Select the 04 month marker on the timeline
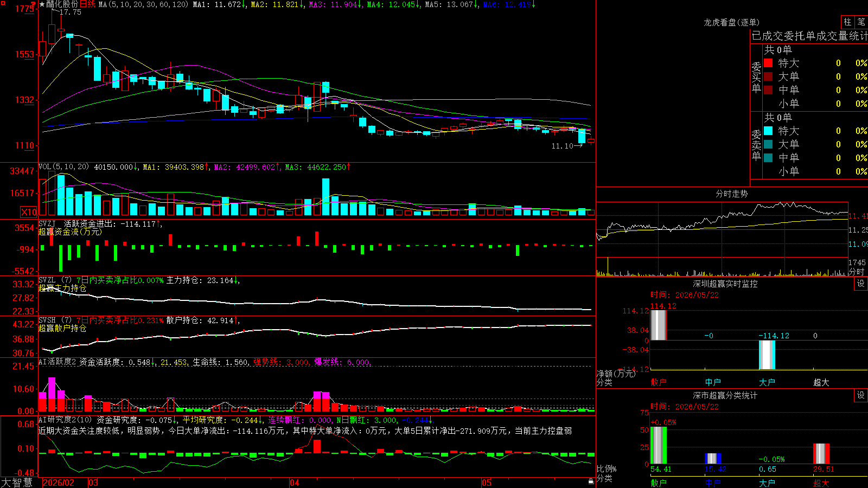Viewport: 868px width, 488px height. [295, 483]
